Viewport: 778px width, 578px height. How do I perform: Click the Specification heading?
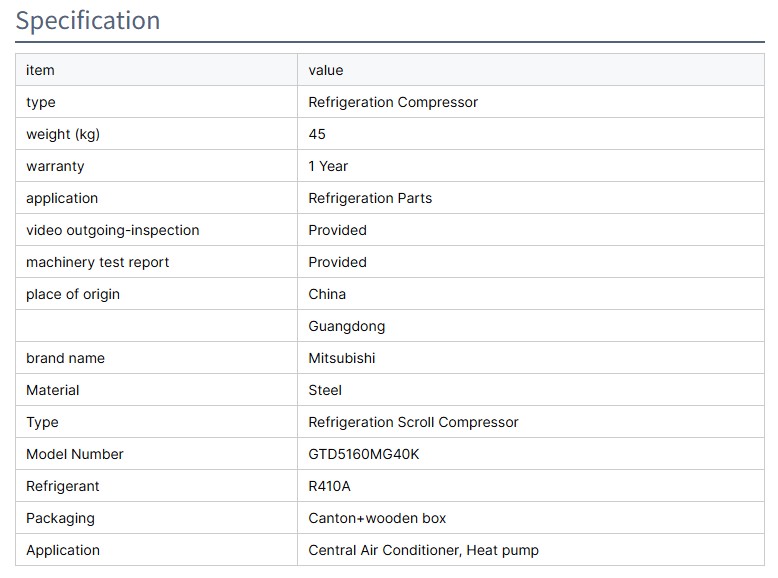(x=88, y=21)
